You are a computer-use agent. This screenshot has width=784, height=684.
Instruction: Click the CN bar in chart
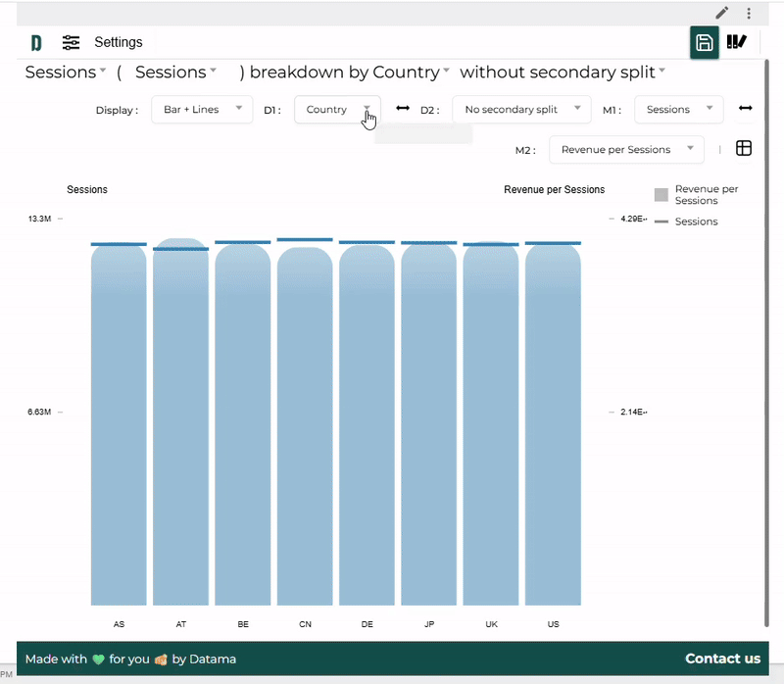coord(305,426)
